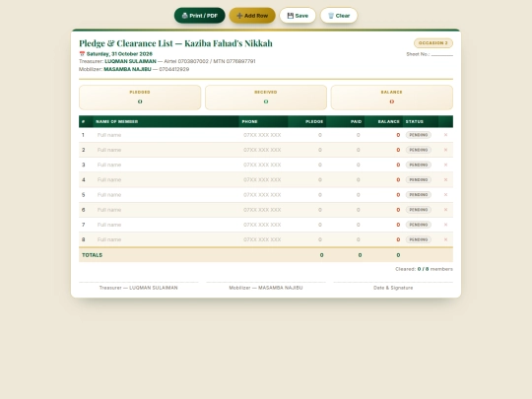The image size is (532, 399).
Task: Select the phone field in row 3
Action: [x=264, y=165]
